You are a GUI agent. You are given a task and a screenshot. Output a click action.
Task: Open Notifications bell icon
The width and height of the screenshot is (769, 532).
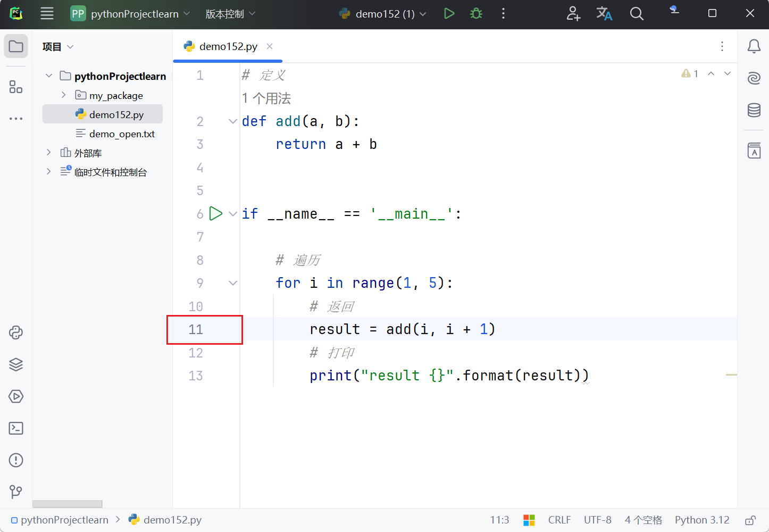pyautogui.click(x=754, y=46)
